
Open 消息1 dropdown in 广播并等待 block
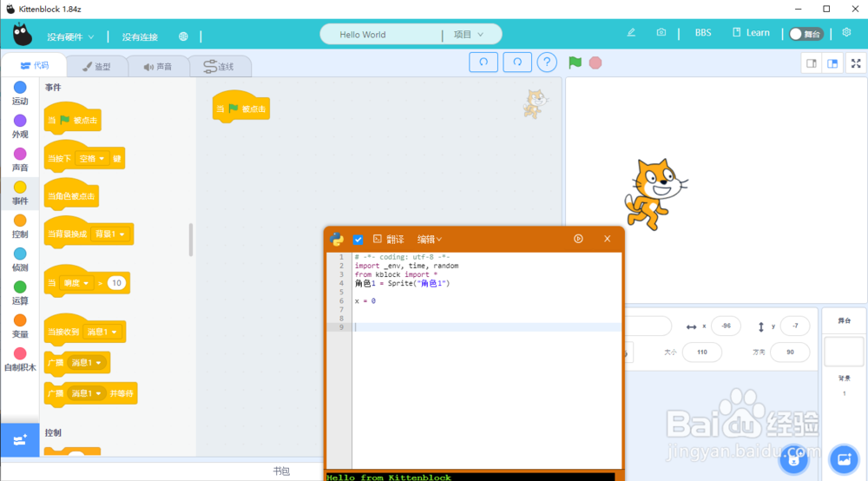[x=86, y=393]
